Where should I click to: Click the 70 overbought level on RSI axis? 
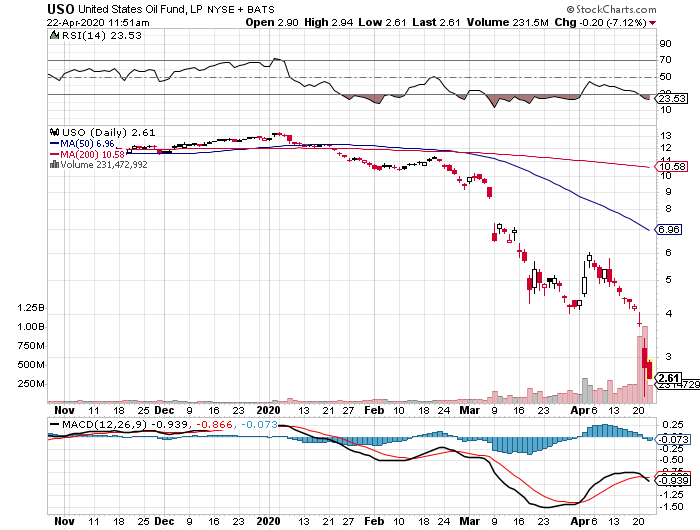(x=665, y=60)
